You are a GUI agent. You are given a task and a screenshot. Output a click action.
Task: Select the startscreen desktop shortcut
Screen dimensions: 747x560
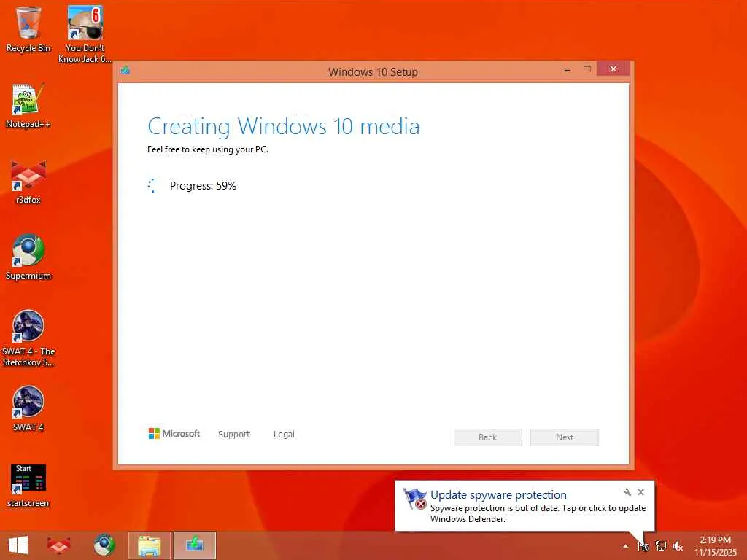click(28, 486)
